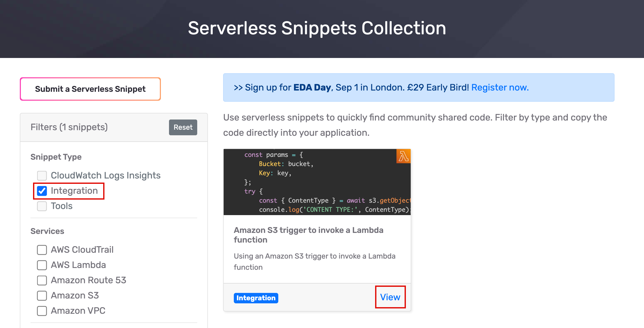644x328 pixels.
Task: Enable the Tools snippet type filter
Action: (42, 206)
